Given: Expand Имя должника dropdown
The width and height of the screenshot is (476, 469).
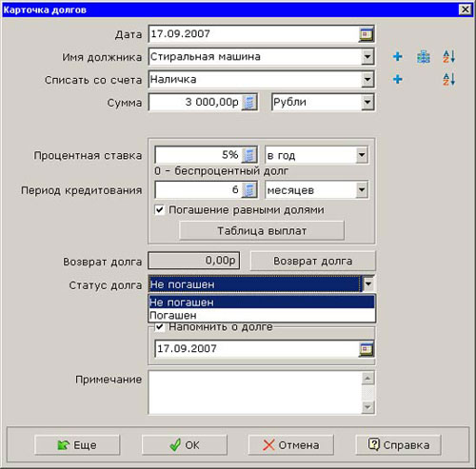Looking at the screenshot, I should [x=367, y=57].
